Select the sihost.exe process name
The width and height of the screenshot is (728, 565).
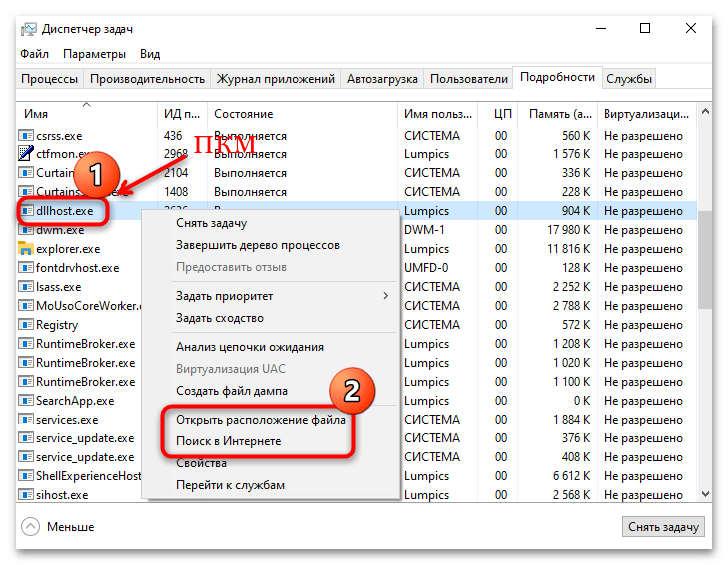[62, 495]
